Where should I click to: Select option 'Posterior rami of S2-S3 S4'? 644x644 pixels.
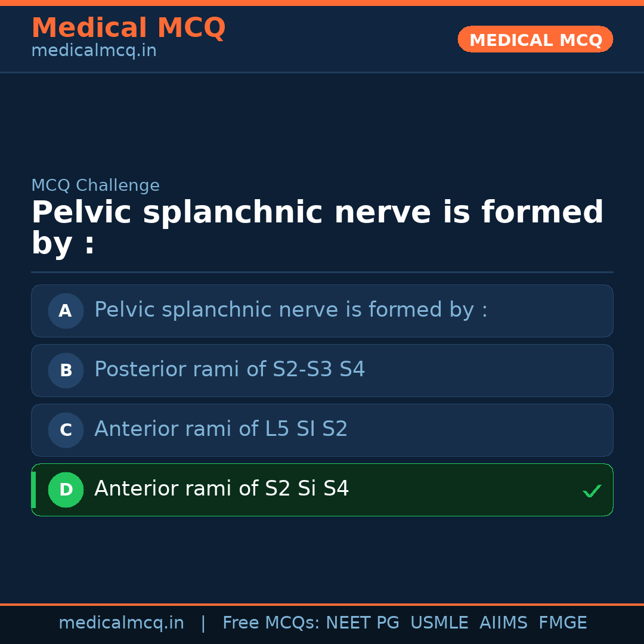[x=230, y=370]
